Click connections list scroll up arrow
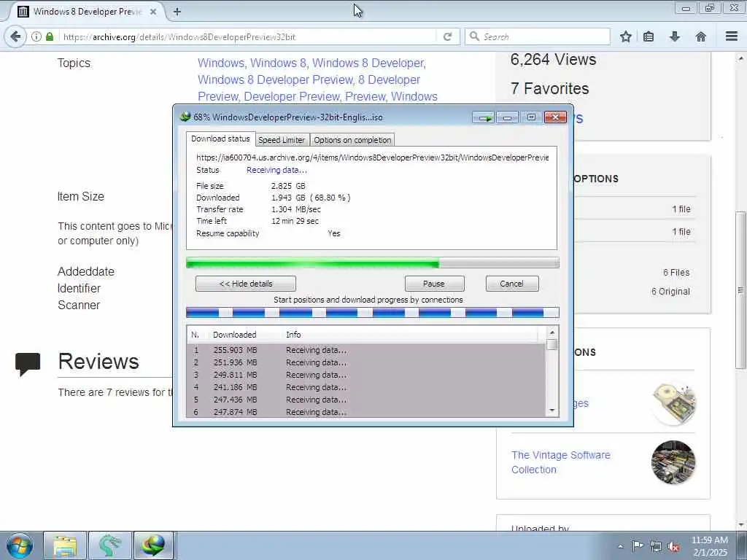This screenshot has width=747, height=560. point(552,332)
